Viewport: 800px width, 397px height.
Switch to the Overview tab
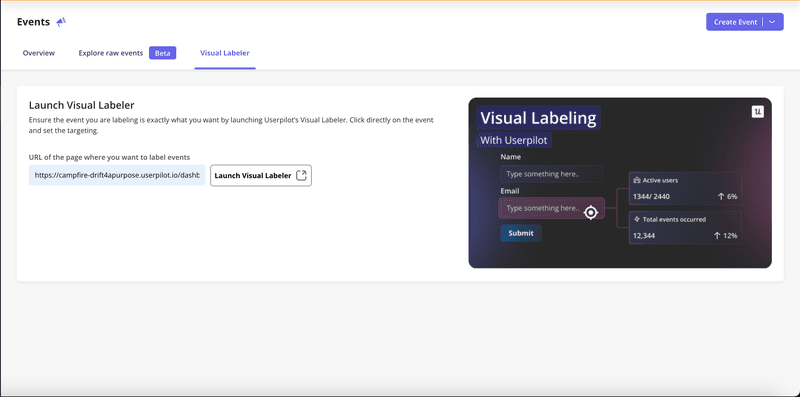coord(39,53)
